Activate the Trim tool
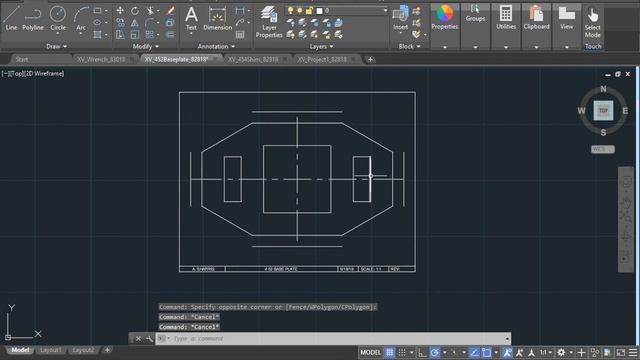640x360 pixels. 150,11
